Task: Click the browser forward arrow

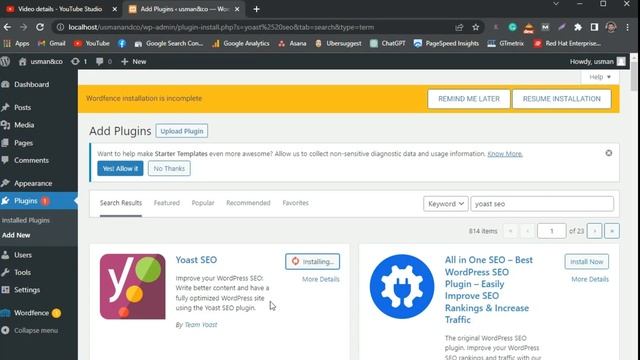Action: click(x=23, y=27)
